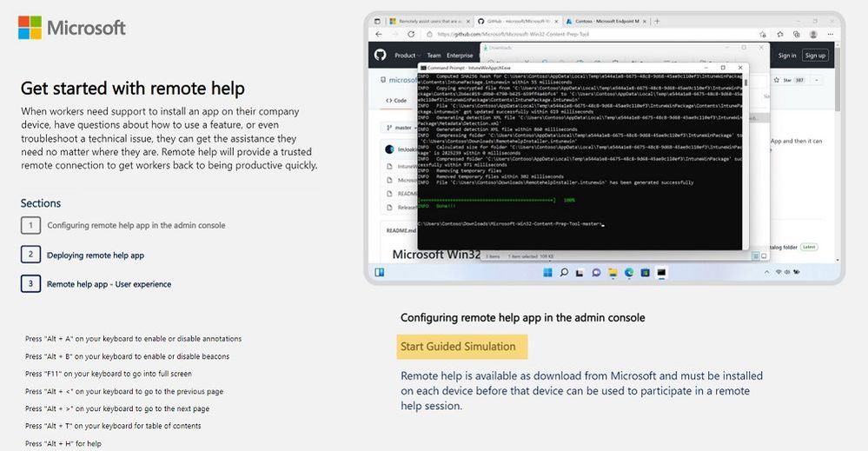
Task: Open Configuring remote help app section link
Action: pyautogui.click(x=136, y=225)
